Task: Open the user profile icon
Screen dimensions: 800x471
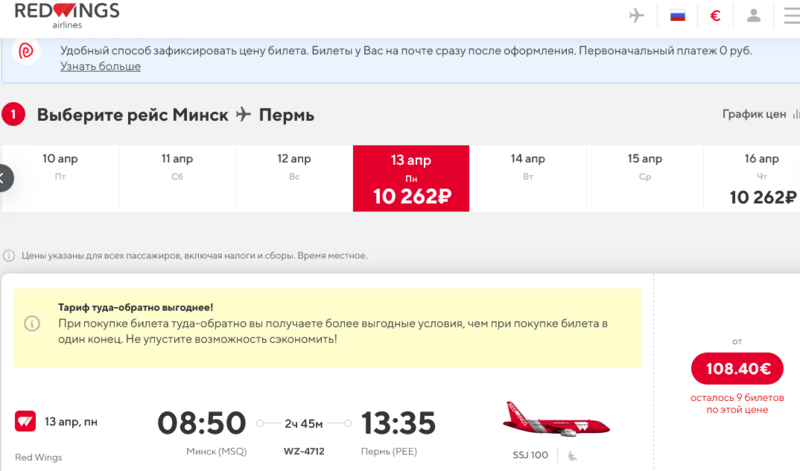Action: point(755,15)
